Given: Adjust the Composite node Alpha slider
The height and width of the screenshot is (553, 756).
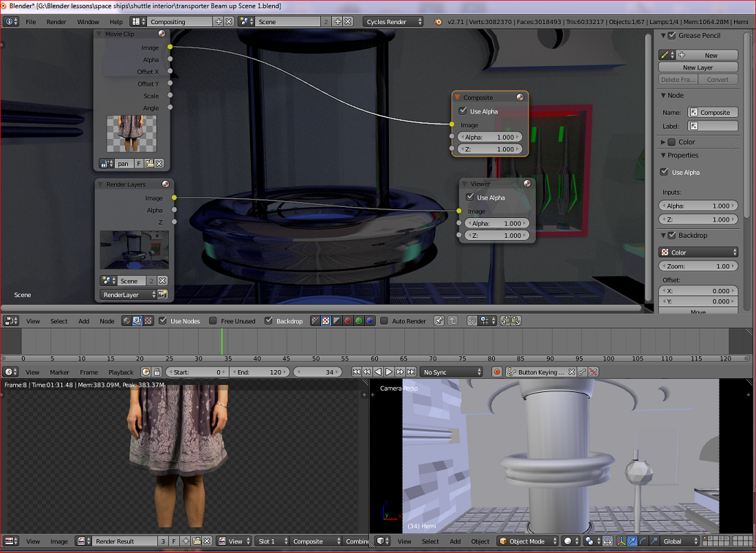Looking at the screenshot, I should pos(490,137).
